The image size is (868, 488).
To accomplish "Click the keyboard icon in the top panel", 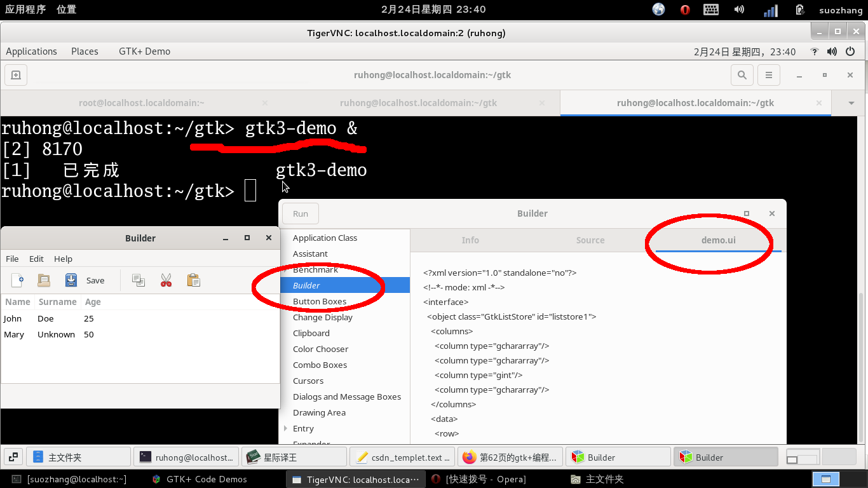I will 711,10.
